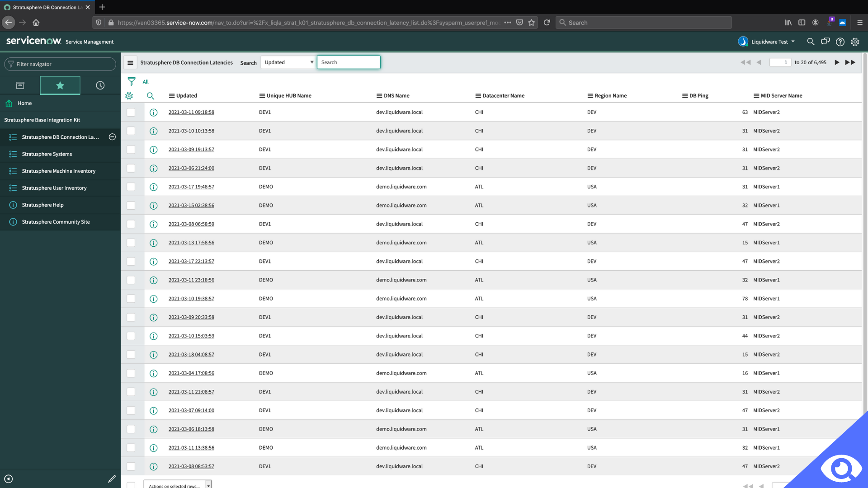Viewport: 868px width, 488px height.
Task: Click the history/clock icon in sidebar navigation
Action: (x=99, y=84)
